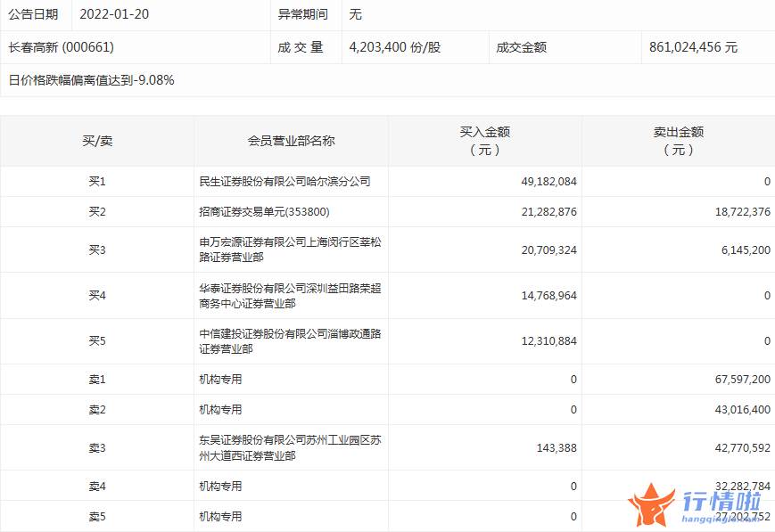Click buy amount 12,310,884
Image resolution: width=775 pixels, height=532 pixels.
pos(549,340)
